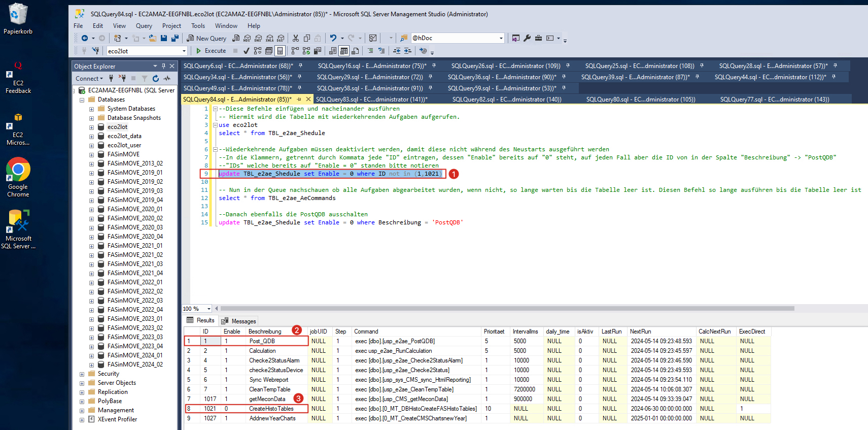The height and width of the screenshot is (430, 868).
Task: Refresh the Object Explorer tree
Action: (x=156, y=79)
